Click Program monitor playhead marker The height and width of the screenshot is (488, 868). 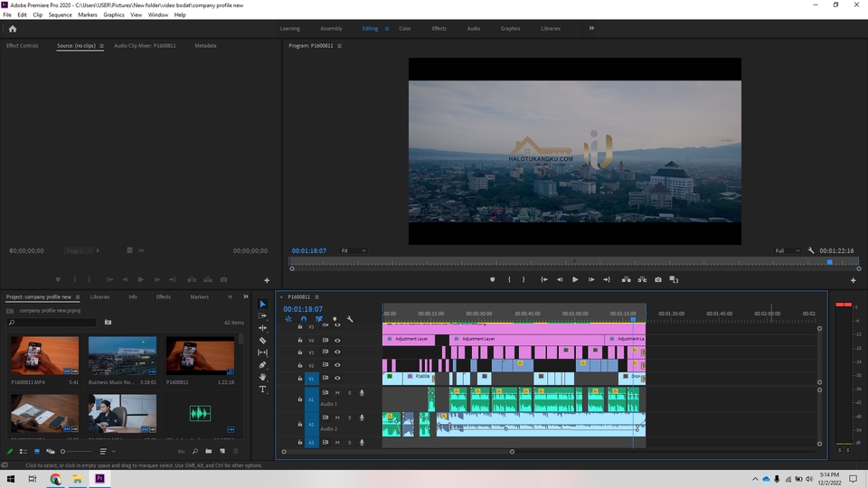830,262
